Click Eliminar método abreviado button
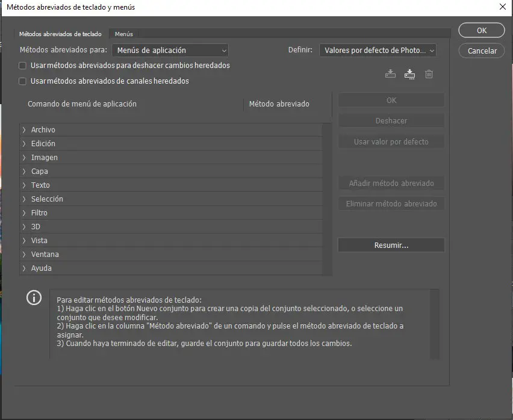 click(391, 204)
